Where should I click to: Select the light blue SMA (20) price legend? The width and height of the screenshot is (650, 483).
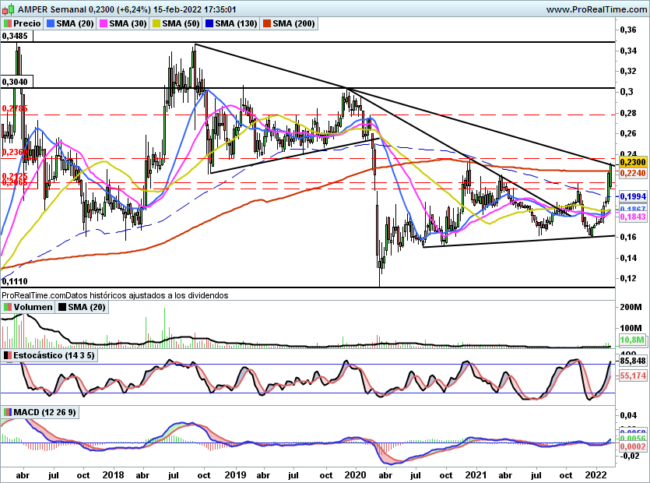[x=70, y=24]
